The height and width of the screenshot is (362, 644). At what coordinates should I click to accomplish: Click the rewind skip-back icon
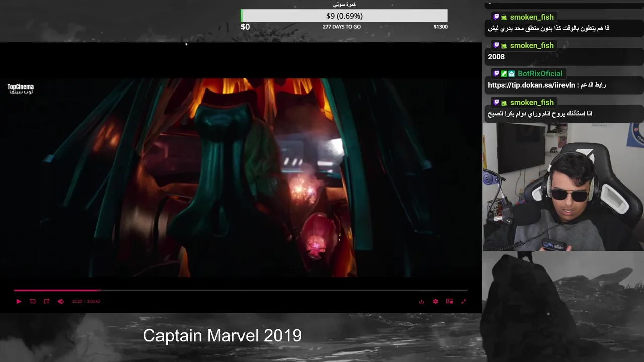33,301
